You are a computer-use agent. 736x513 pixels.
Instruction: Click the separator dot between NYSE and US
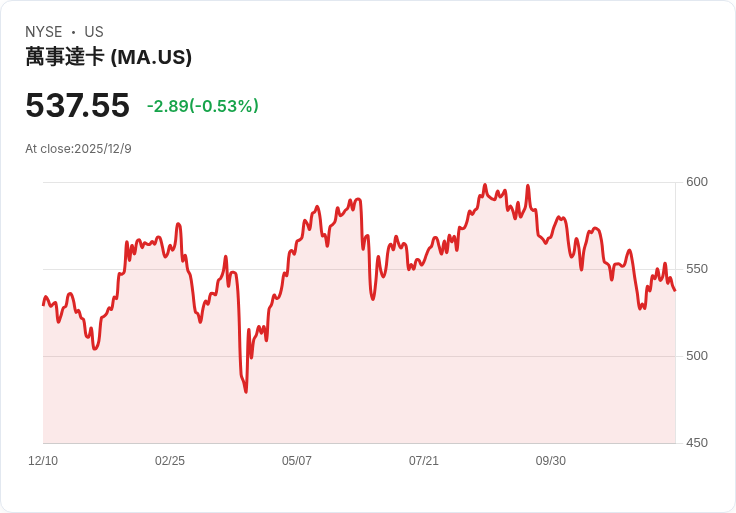click(73, 32)
